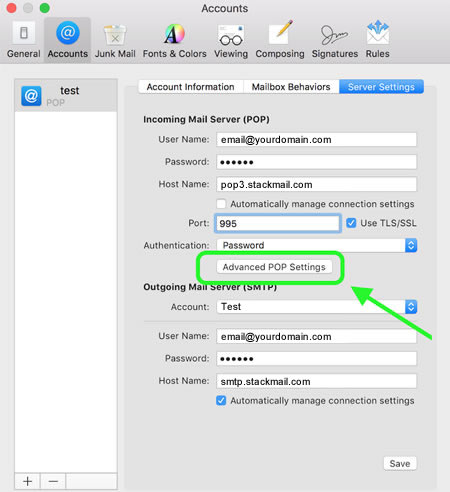450x492 pixels.
Task: Select the Accounts toolbar icon
Action: click(x=68, y=40)
